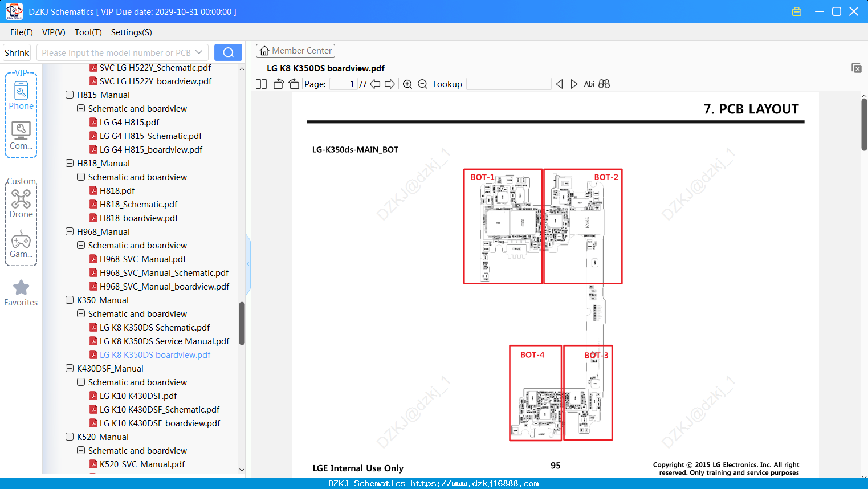Click the yellow toolbox icon in title bar

point(797,11)
